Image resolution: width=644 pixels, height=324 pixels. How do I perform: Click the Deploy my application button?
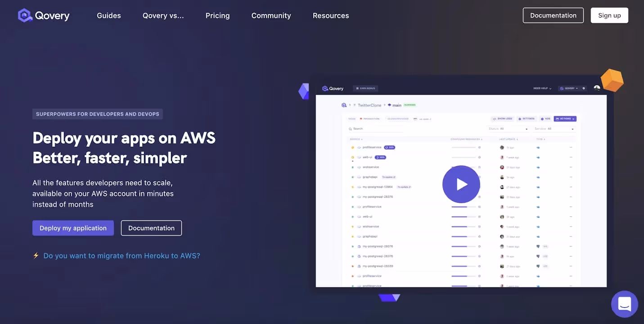(73, 228)
